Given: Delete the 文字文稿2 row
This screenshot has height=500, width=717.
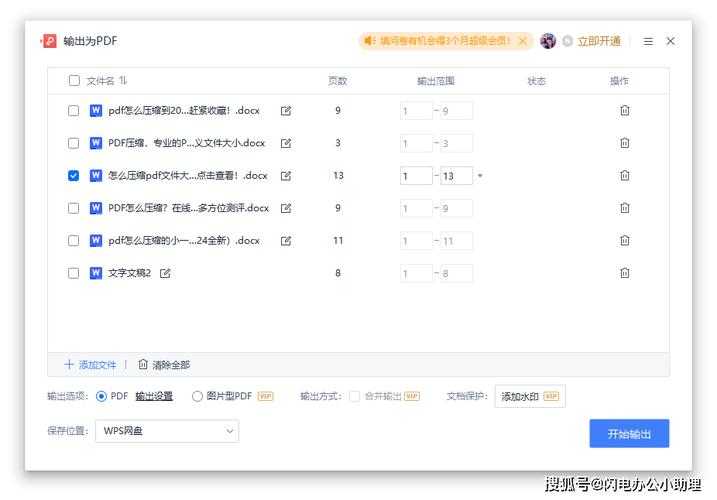Looking at the screenshot, I should coord(625,273).
